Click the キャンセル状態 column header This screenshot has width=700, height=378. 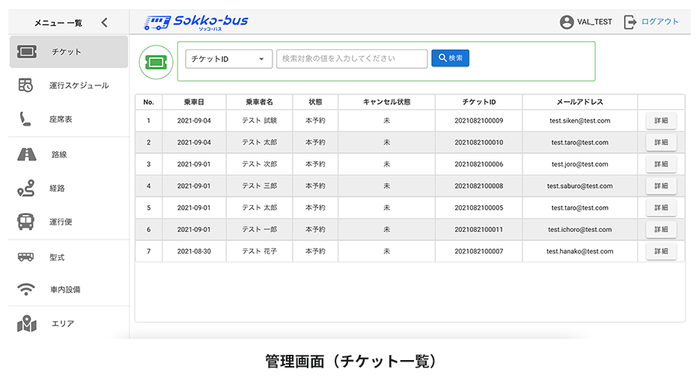coord(387,102)
